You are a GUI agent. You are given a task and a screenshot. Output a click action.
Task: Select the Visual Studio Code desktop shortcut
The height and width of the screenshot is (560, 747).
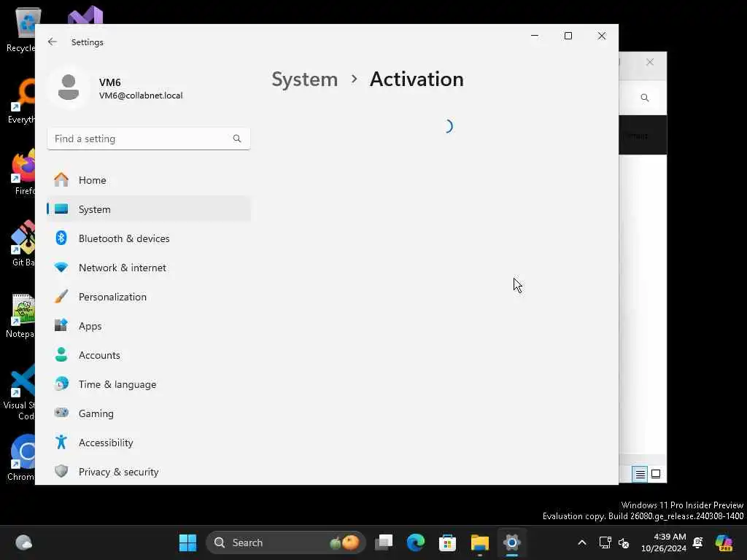tap(19, 393)
